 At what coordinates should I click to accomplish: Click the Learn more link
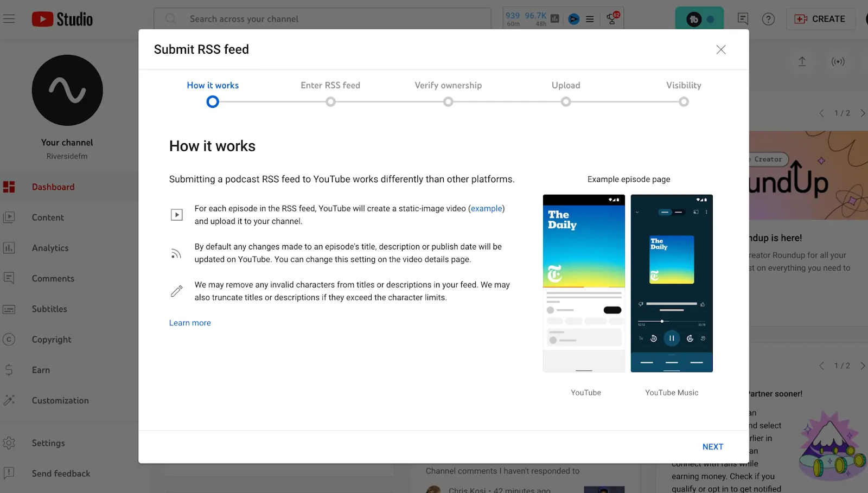[x=190, y=323]
